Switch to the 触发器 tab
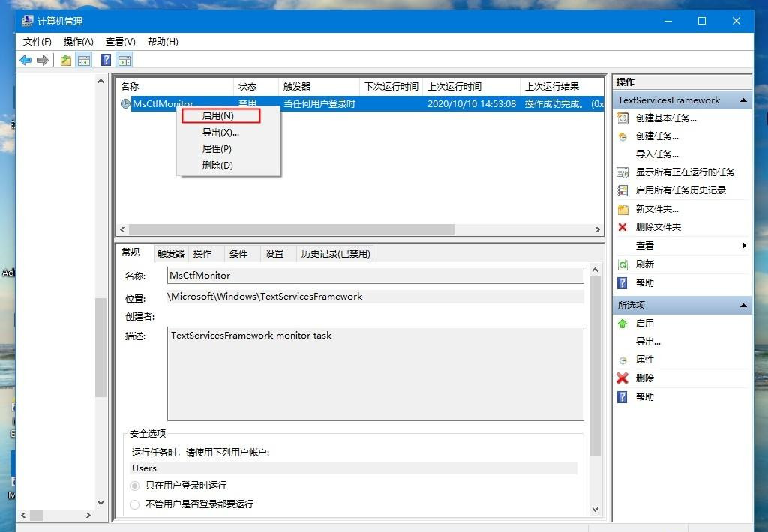 (170, 253)
